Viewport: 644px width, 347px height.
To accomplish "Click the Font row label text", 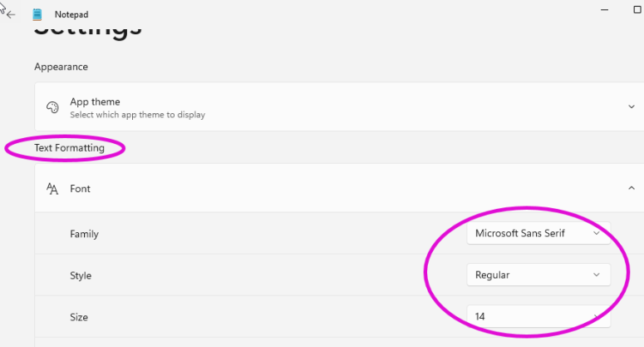I will [80, 189].
